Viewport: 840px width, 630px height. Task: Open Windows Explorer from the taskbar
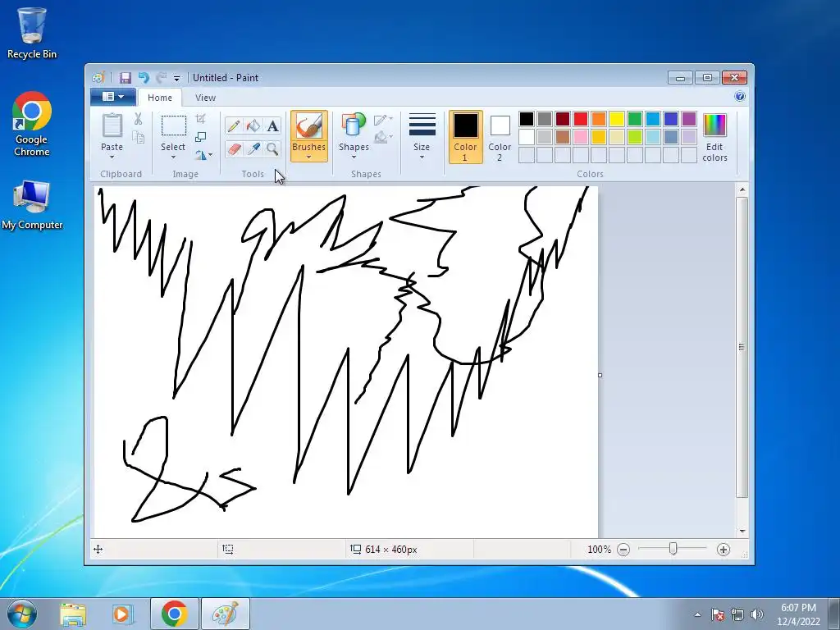coord(73,614)
